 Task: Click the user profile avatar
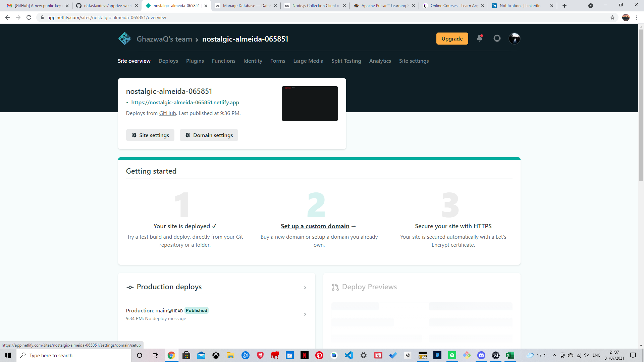coord(515,39)
